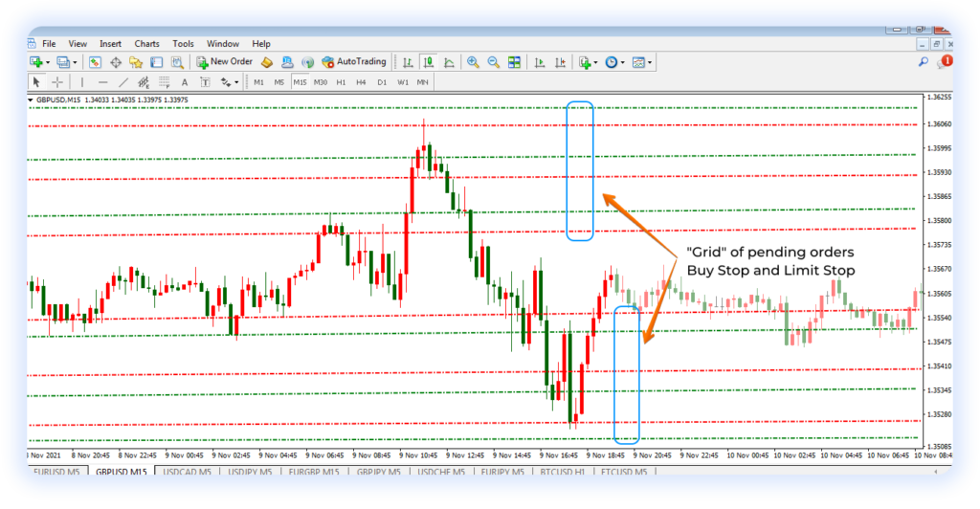Click the MQL5 community computer icon

tap(287, 62)
